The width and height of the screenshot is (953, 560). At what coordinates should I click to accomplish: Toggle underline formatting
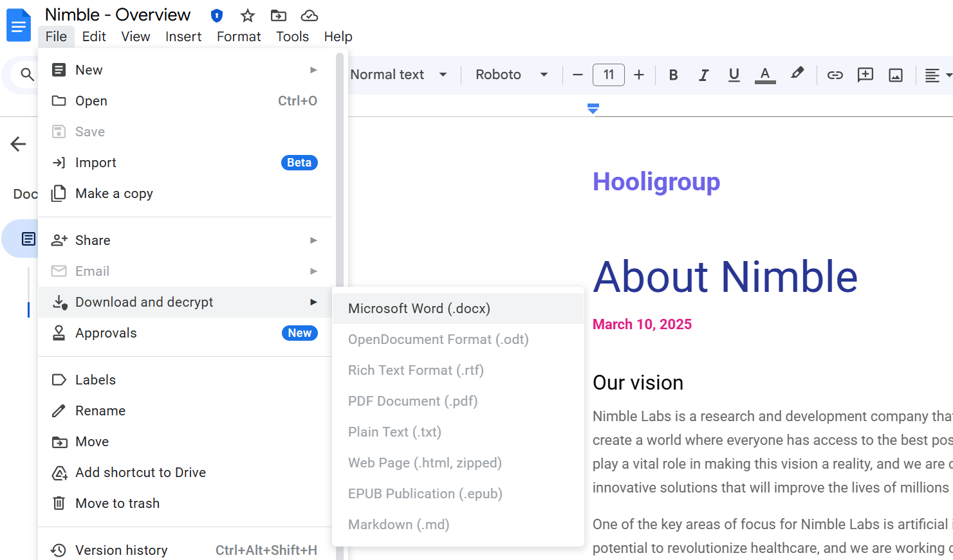[x=734, y=75]
